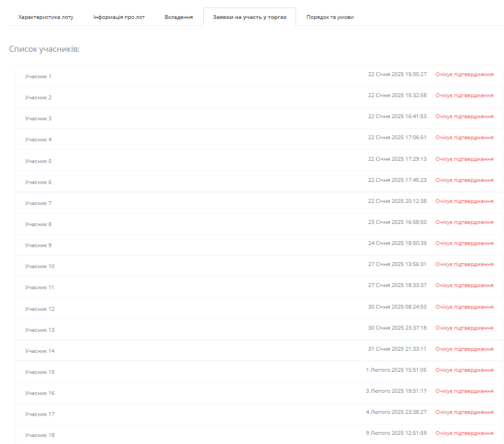Choose Учасник 13 from the list

tap(40, 330)
